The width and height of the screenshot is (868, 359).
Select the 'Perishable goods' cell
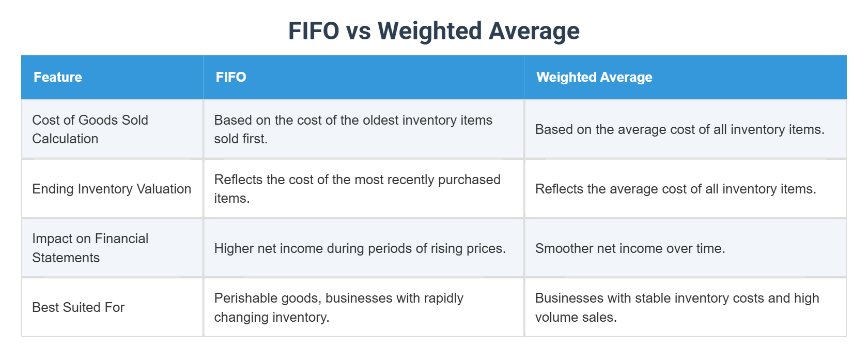(x=338, y=307)
